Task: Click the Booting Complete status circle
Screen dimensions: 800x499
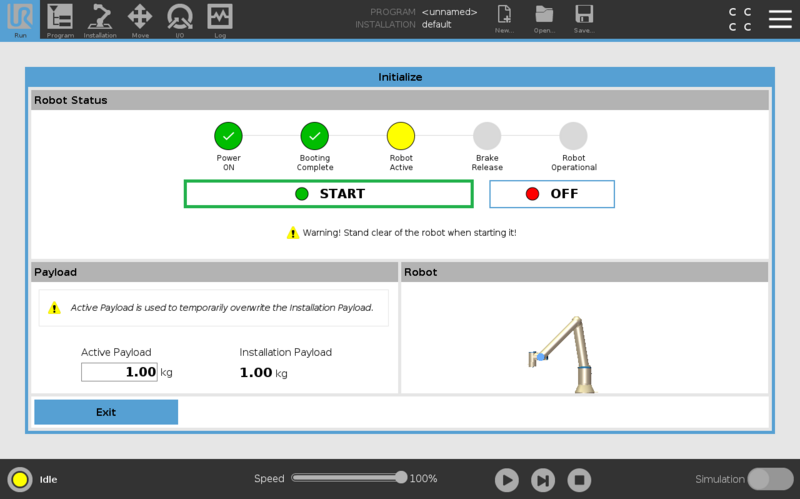Action: point(314,136)
